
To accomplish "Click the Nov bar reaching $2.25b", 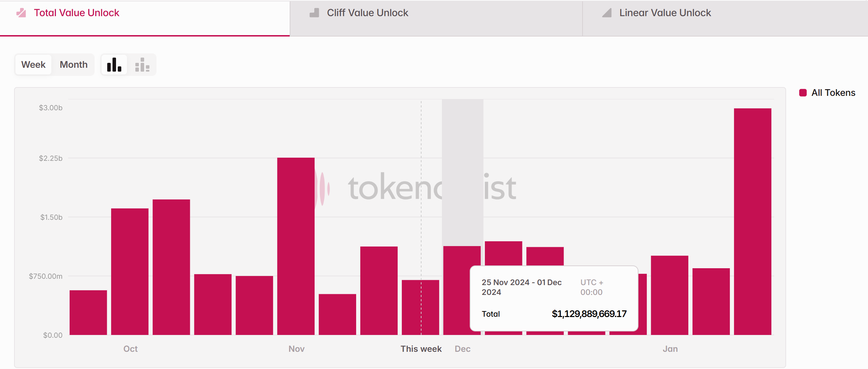I will point(296,246).
